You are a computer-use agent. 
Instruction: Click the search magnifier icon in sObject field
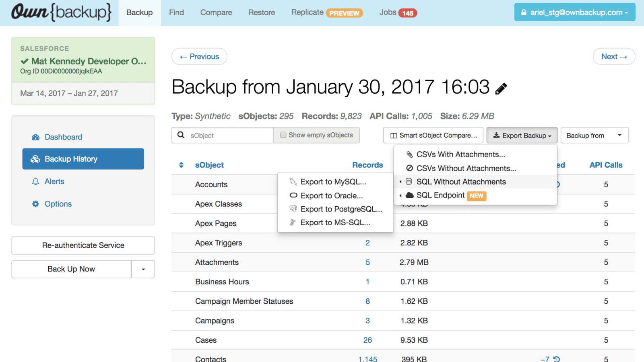coord(181,135)
